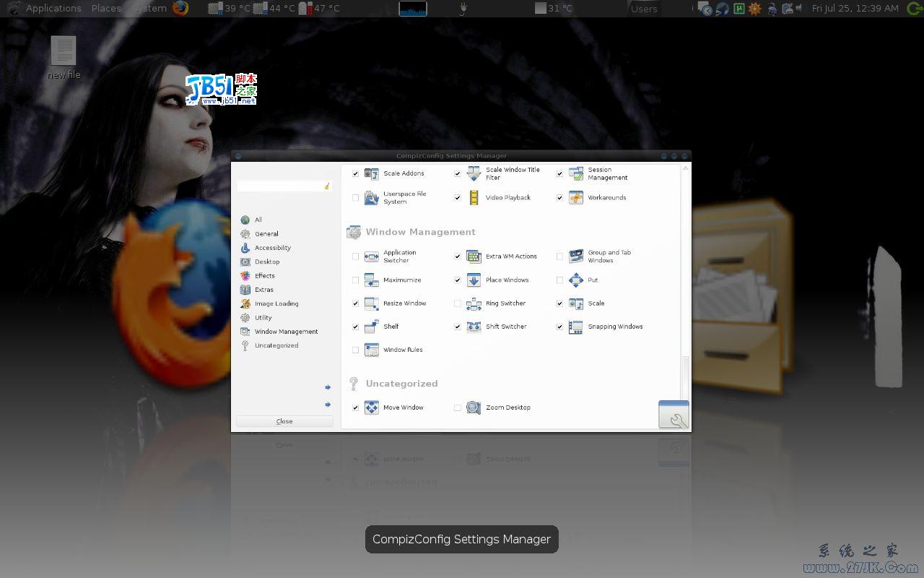Open the Snapping Windows plugin icon
Screen dimensions: 924x578
tap(575, 327)
